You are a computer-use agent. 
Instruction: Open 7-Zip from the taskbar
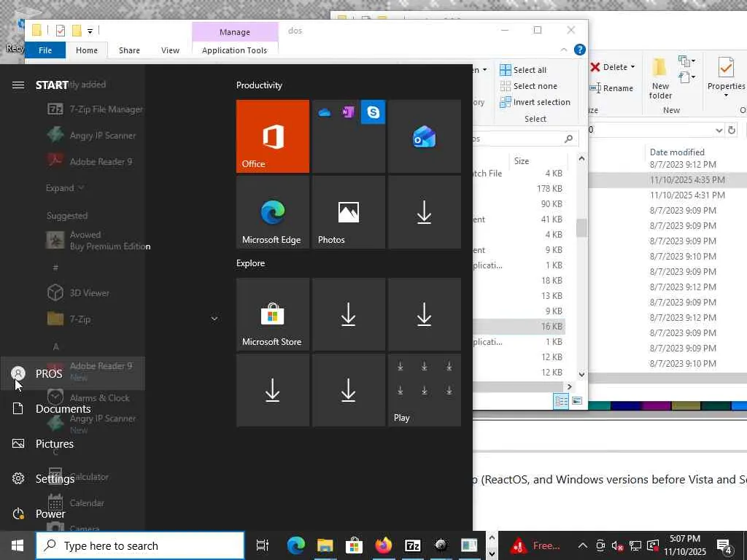412,545
